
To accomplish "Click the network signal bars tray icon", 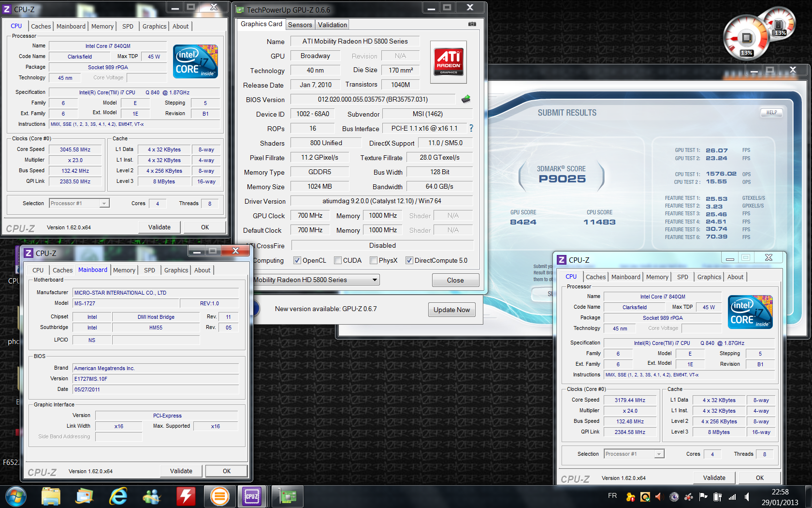I will 732,496.
